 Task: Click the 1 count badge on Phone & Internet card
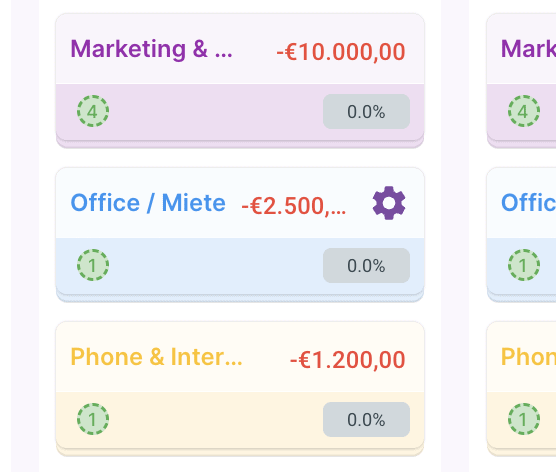(93, 419)
